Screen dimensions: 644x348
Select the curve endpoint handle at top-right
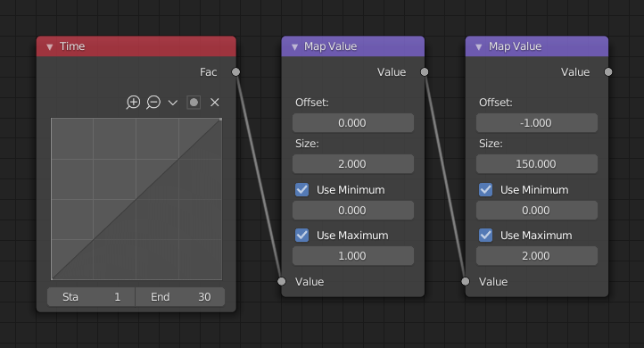pyautogui.click(x=220, y=120)
